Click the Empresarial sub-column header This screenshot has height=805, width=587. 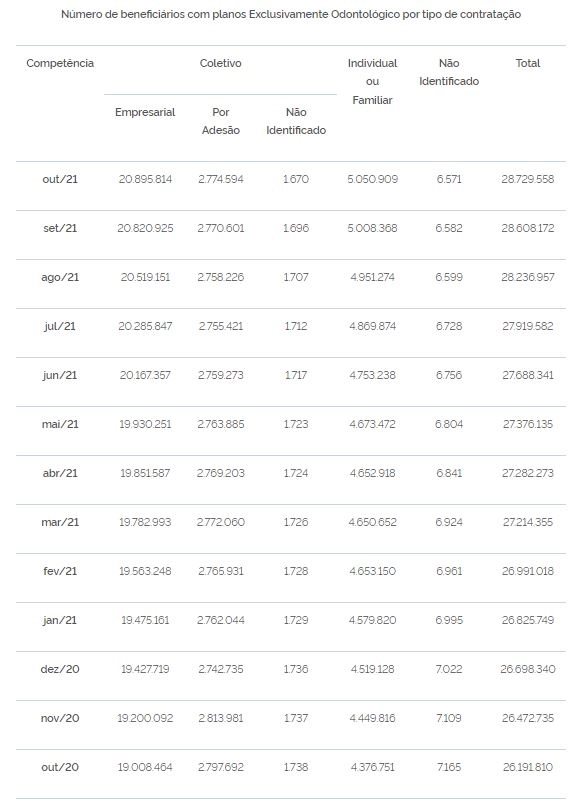145,112
